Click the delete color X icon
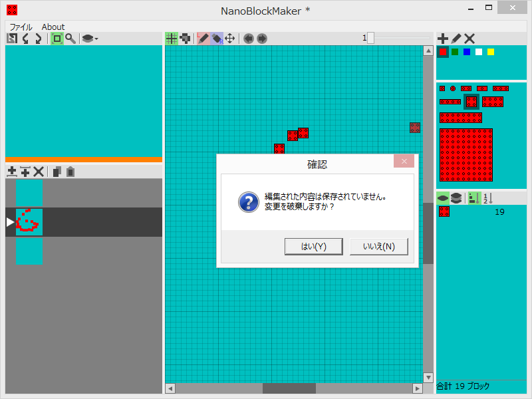532x399 pixels. [470, 39]
